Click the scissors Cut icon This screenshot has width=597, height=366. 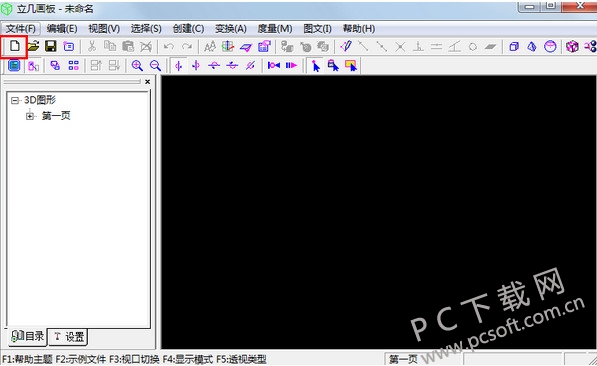point(92,46)
